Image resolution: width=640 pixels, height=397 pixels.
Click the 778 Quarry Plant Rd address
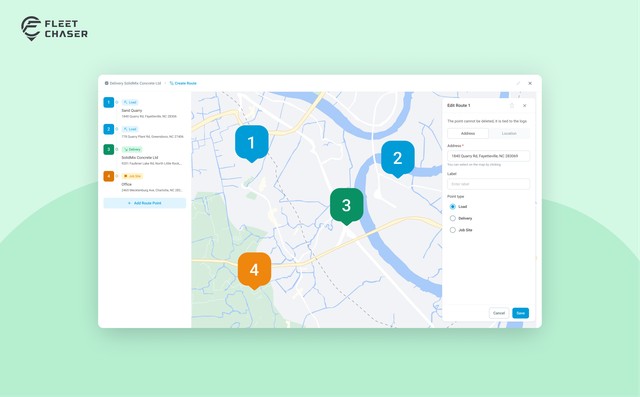coord(153,137)
